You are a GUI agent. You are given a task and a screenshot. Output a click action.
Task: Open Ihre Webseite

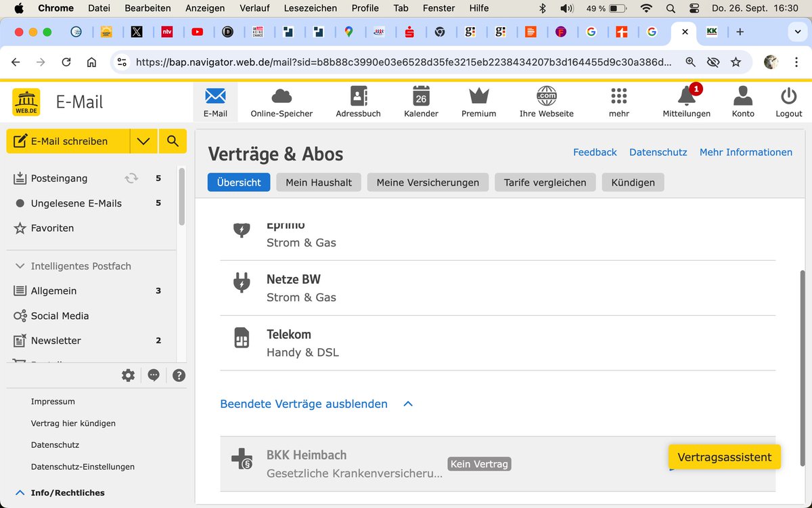pyautogui.click(x=546, y=102)
